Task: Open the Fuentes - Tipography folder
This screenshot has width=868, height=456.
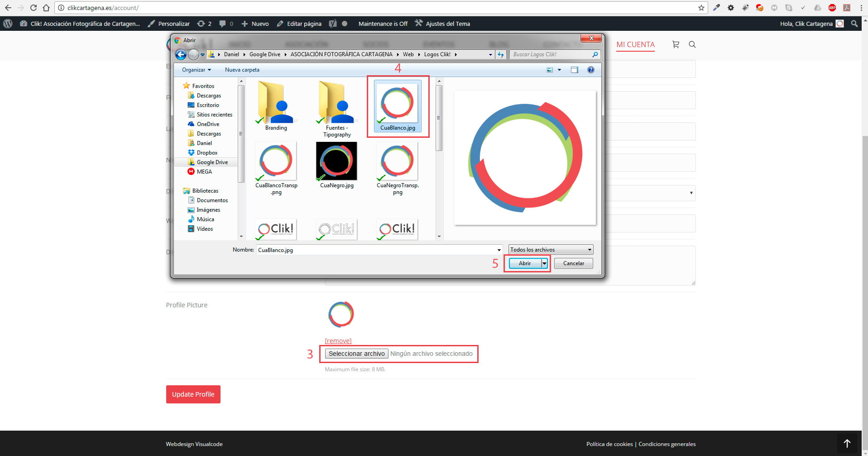Action: 337,109
